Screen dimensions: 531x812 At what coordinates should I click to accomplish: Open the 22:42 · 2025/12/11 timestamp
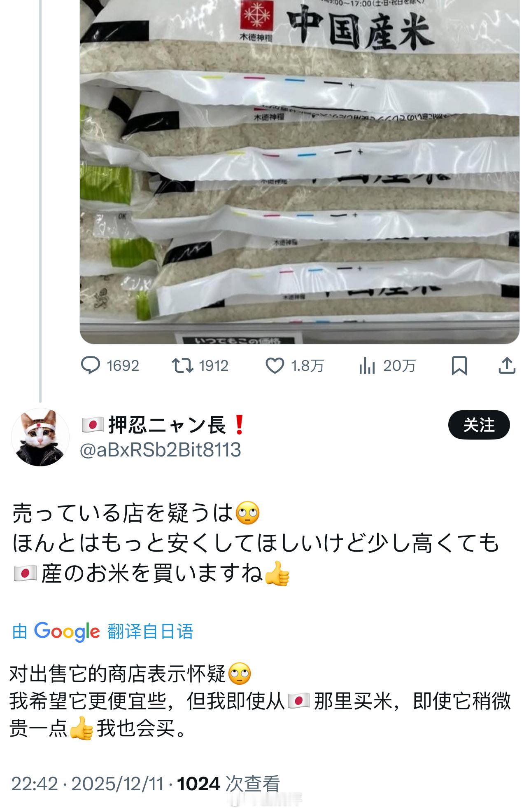88,783
